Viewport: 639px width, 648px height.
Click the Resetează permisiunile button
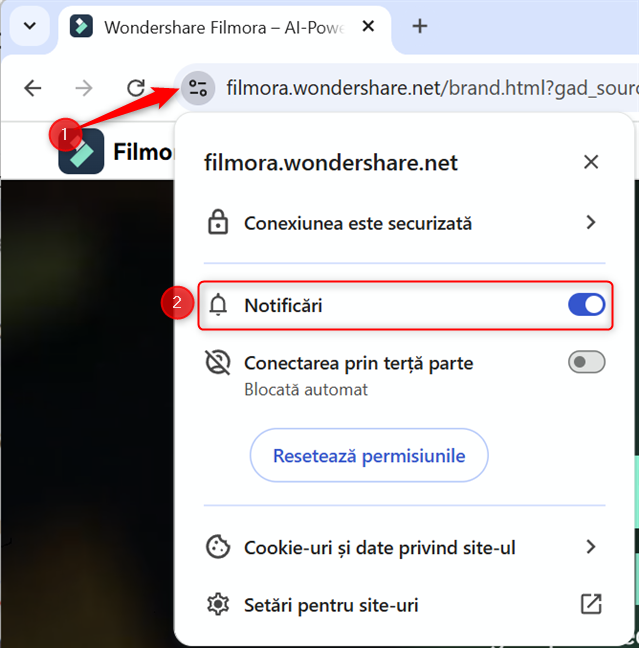[369, 456]
